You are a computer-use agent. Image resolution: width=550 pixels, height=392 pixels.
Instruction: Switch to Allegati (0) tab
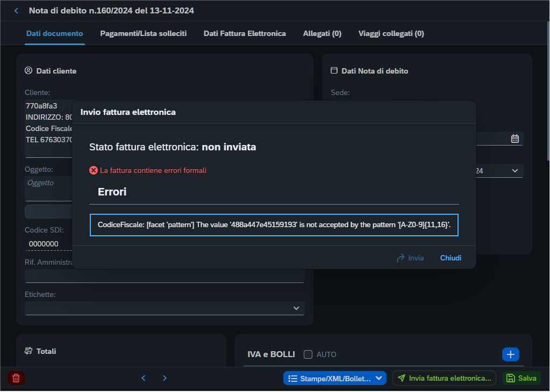pyautogui.click(x=322, y=34)
